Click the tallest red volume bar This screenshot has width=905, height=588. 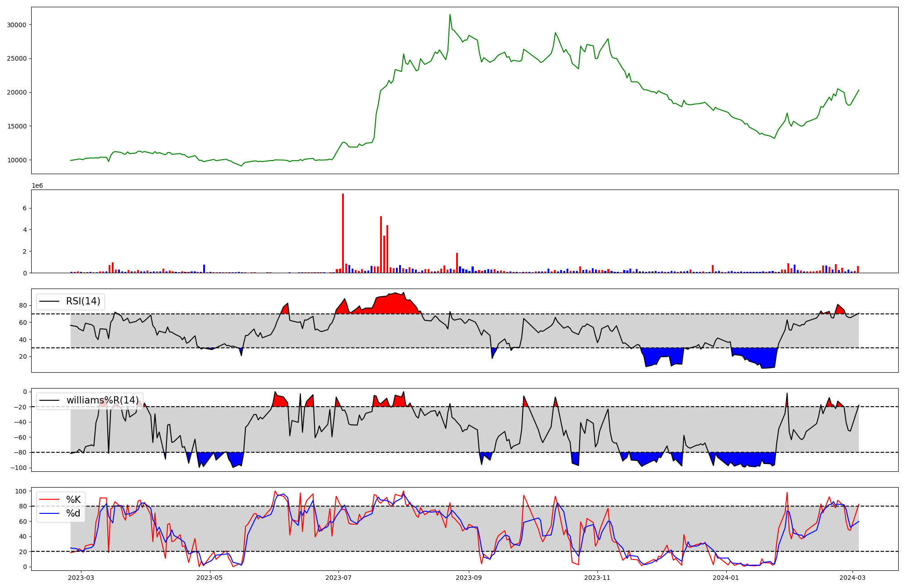[343, 233]
